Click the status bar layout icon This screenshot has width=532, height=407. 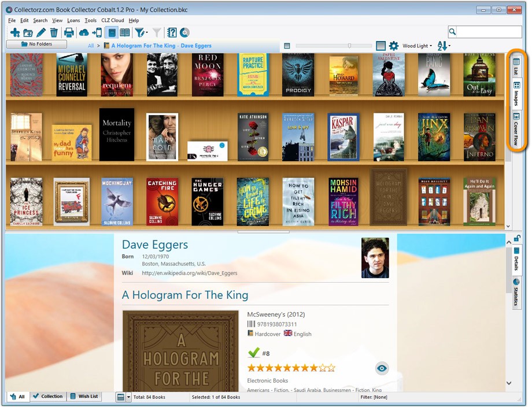tap(120, 397)
